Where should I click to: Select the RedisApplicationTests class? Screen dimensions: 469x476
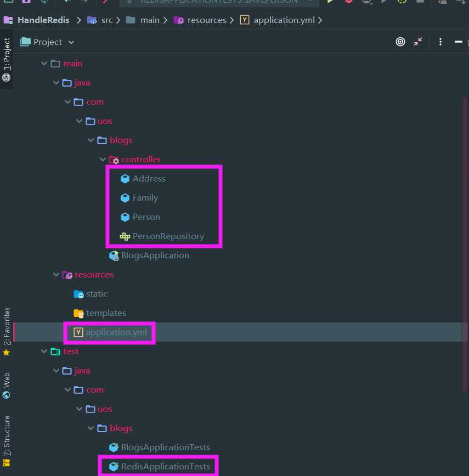pos(166,466)
